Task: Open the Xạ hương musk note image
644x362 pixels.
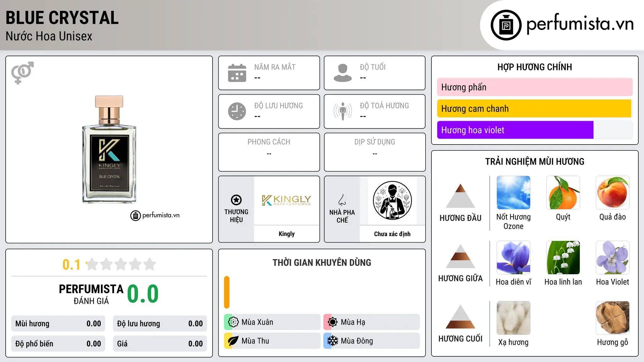Action: [x=514, y=318]
